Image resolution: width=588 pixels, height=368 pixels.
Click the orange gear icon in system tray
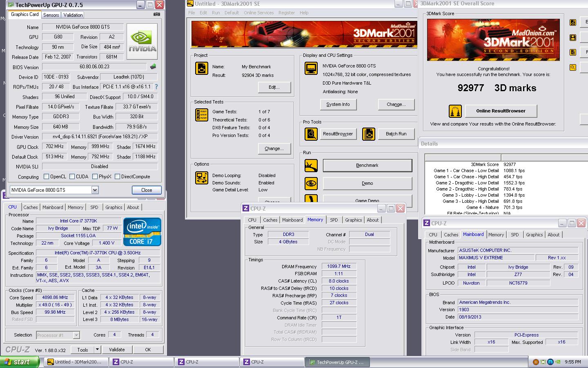click(x=536, y=362)
